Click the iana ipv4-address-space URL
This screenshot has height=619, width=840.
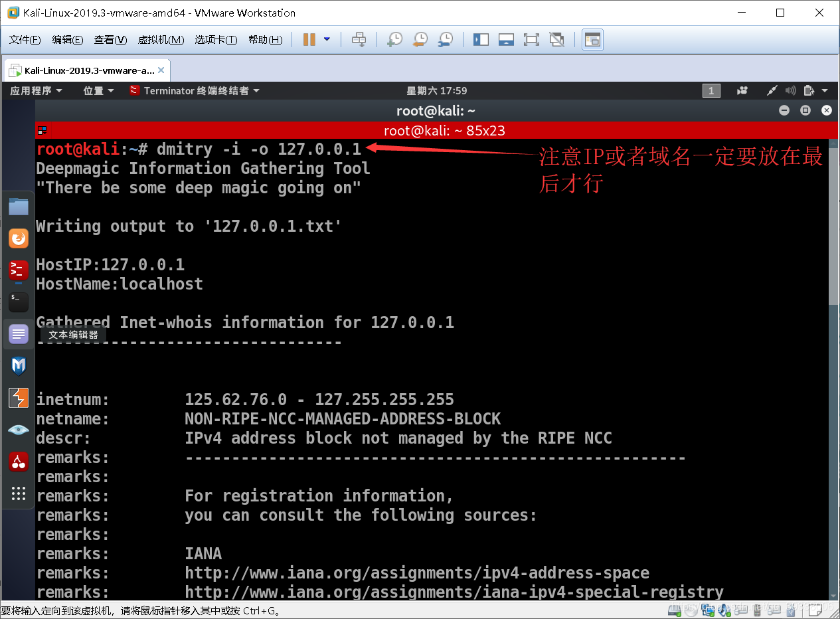coord(417,573)
